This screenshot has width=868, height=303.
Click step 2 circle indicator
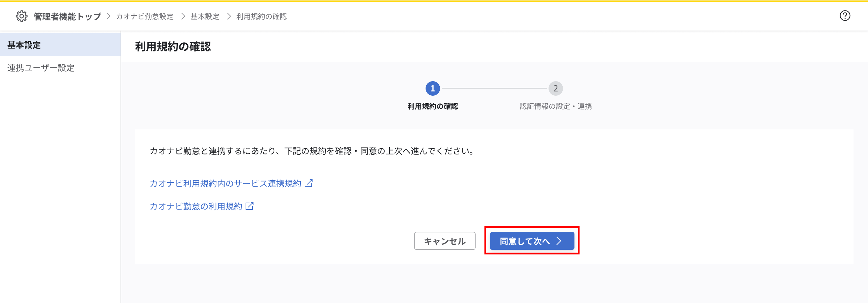(555, 89)
